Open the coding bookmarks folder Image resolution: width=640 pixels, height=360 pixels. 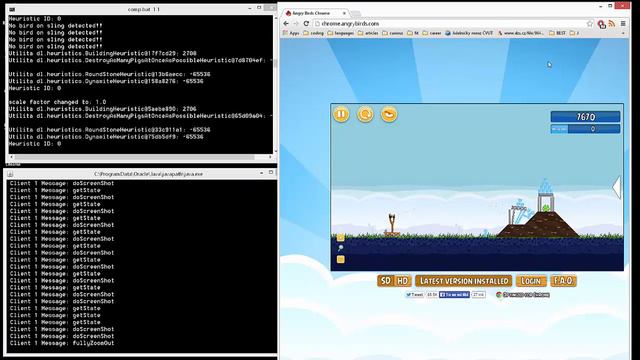point(313,33)
